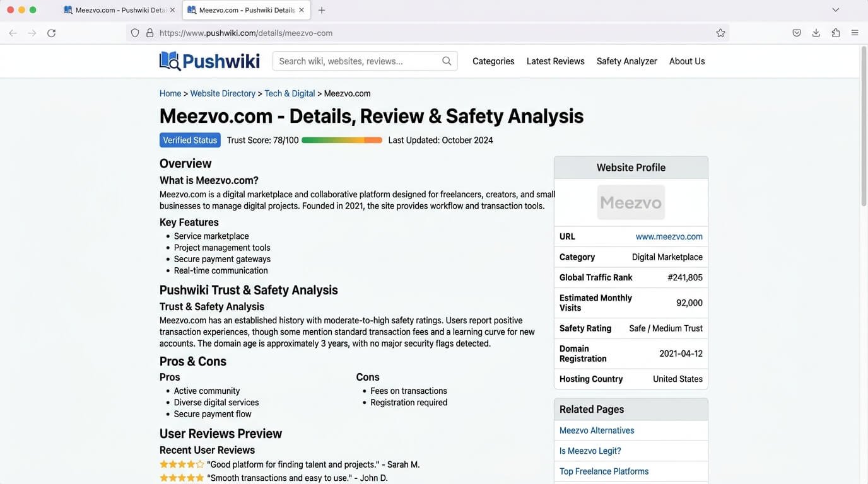This screenshot has height=484, width=868.
Task: Open the Categories menu item
Action: click(493, 61)
